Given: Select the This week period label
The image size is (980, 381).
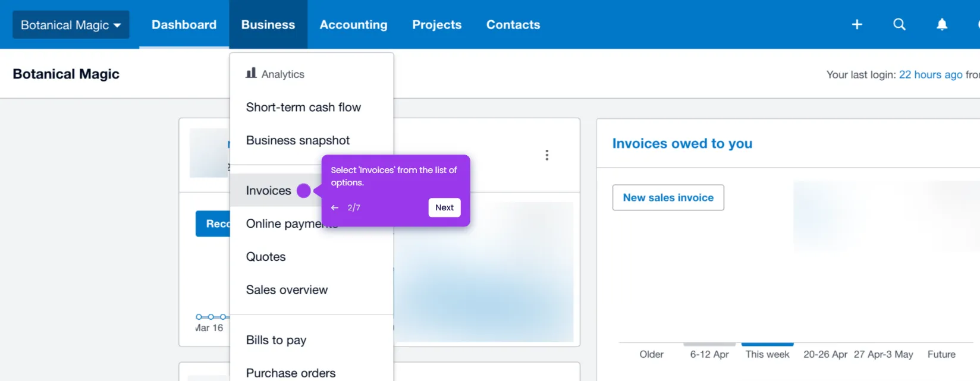Looking at the screenshot, I should [x=767, y=354].
